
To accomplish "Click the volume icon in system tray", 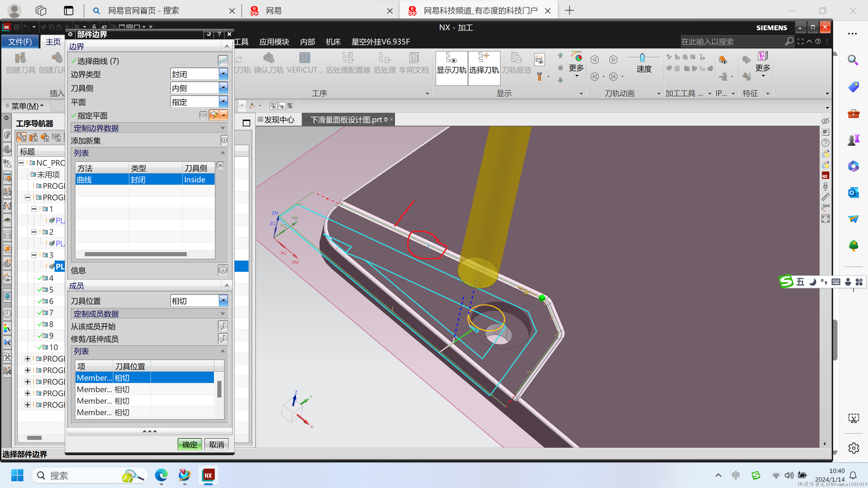I will coord(789,475).
